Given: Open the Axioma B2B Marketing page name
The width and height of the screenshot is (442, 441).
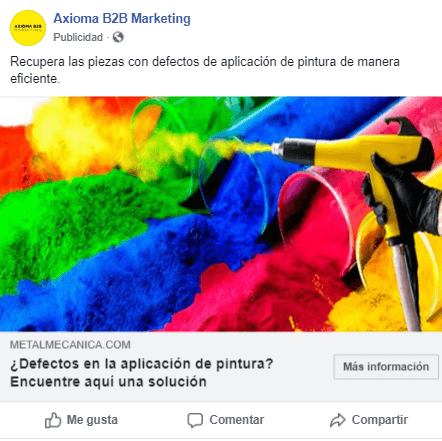Looking at the screenshot, I should pyautogui.click(x=122, y=19).
